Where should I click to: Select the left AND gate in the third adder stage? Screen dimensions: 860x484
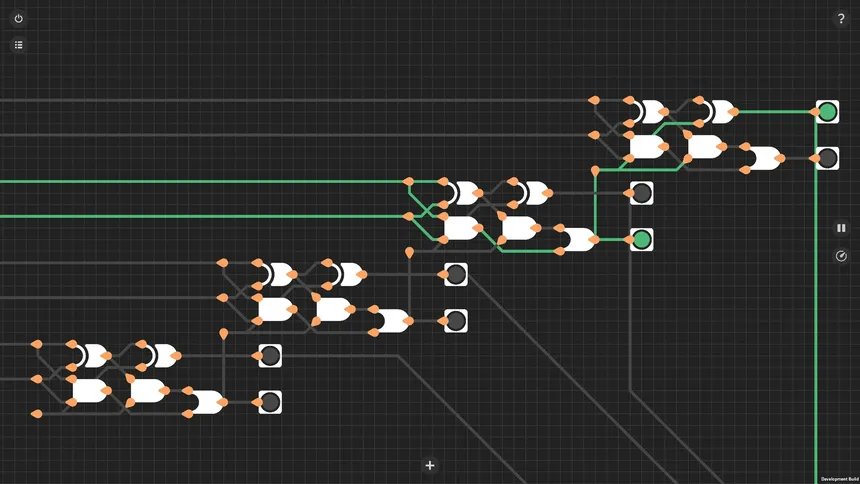tap(276, 309)
